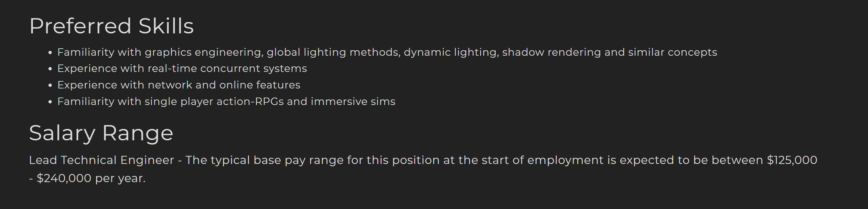This screenshot has width=868, height=209.
Task: Click the Salary Range heading
Action: [101, 133]
